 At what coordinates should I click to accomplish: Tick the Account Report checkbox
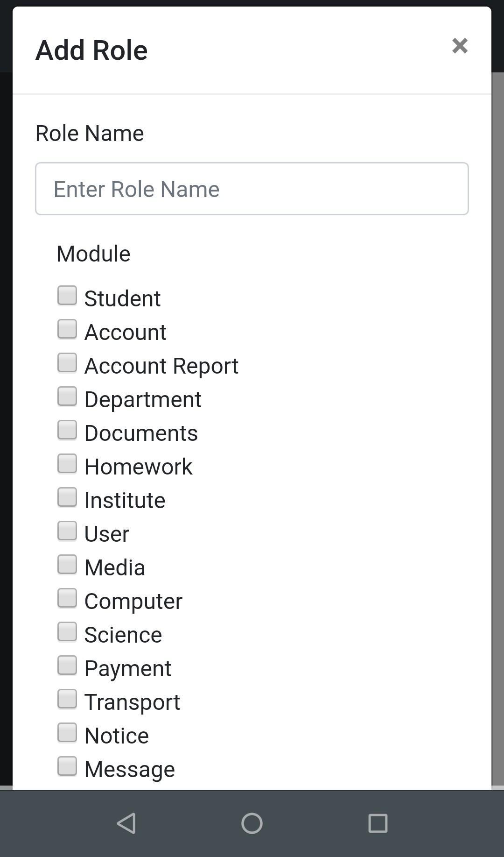67,363
